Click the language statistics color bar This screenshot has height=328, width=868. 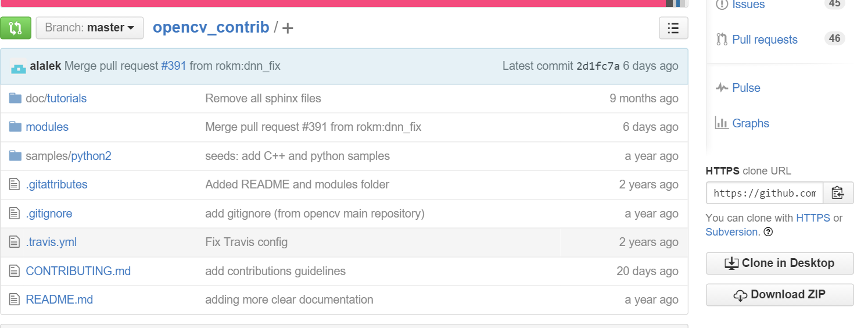344,3
